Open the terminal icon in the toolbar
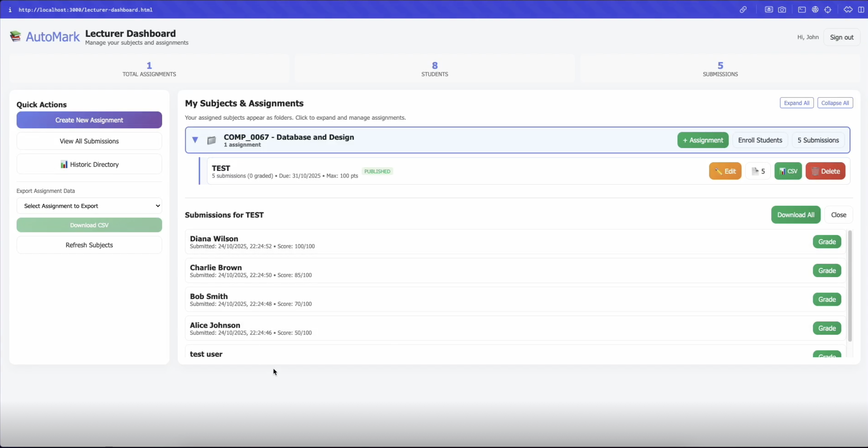 point(802,10)
